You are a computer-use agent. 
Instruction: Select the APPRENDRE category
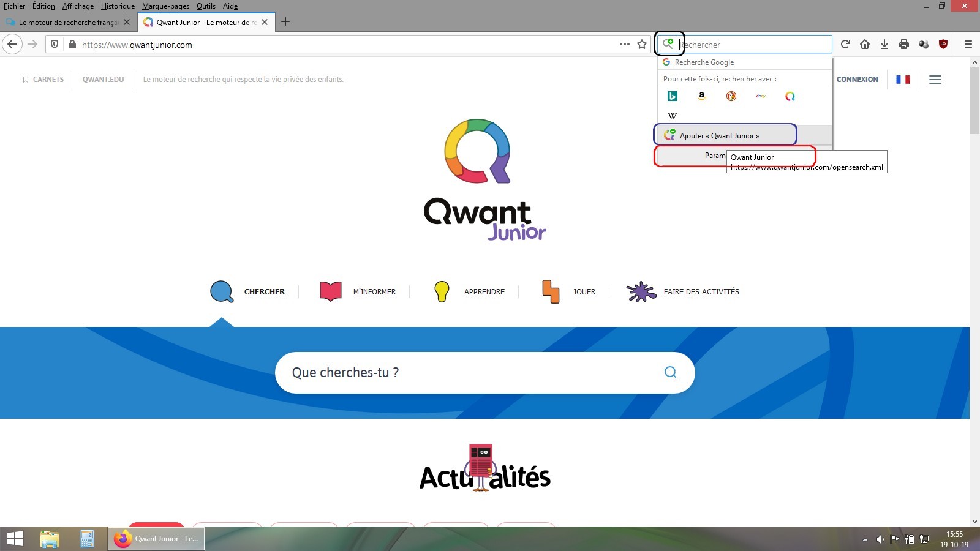(x=469, y=292)
